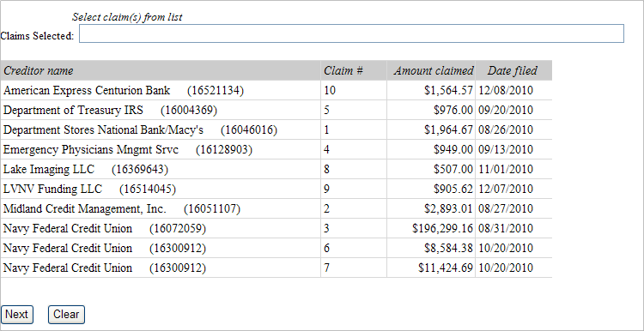The width and height of the screenshot is (644, 331).
Task: Focus the Claims Selected input field
Action: point(351,33)
